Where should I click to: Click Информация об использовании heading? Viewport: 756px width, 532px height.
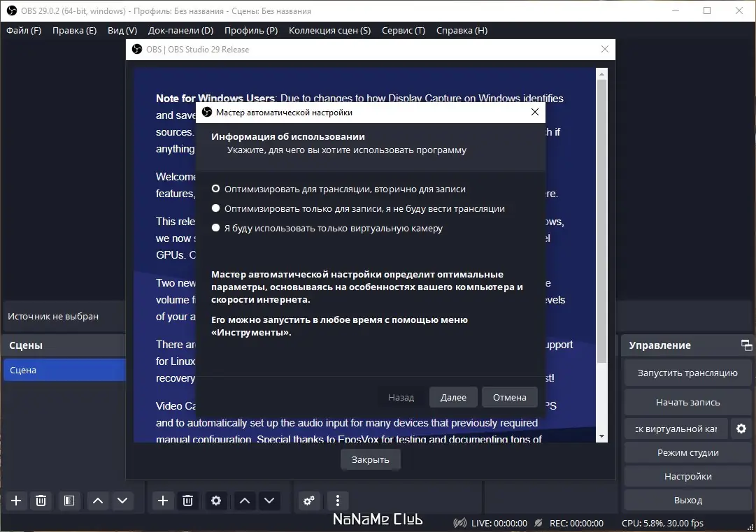tap(288, 136)
